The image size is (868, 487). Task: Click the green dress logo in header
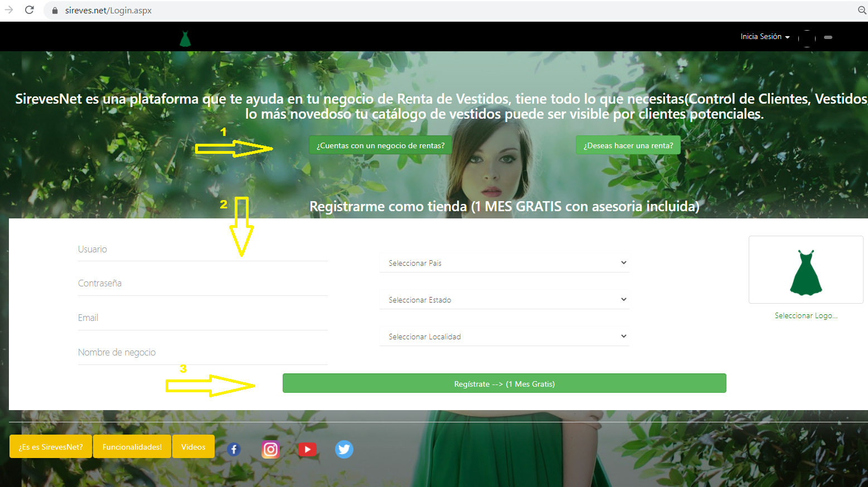[185, 38]
